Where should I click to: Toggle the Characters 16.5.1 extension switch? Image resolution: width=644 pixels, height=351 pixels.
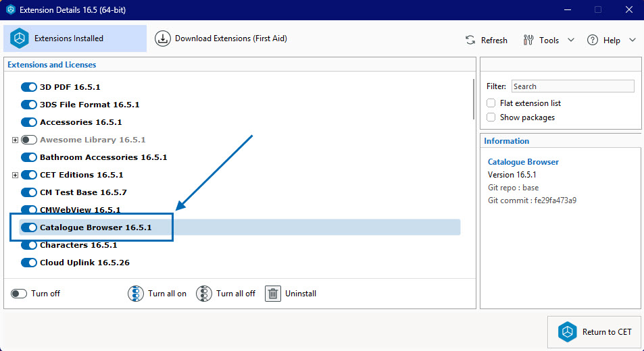coord(29,245)
